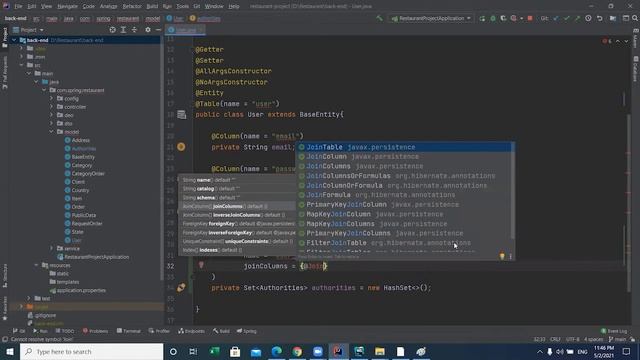Click the Git update project icon

coord(556,18)
